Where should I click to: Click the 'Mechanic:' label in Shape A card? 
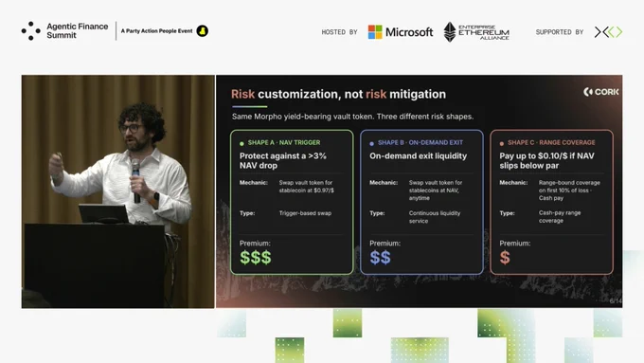pos(254,183)
